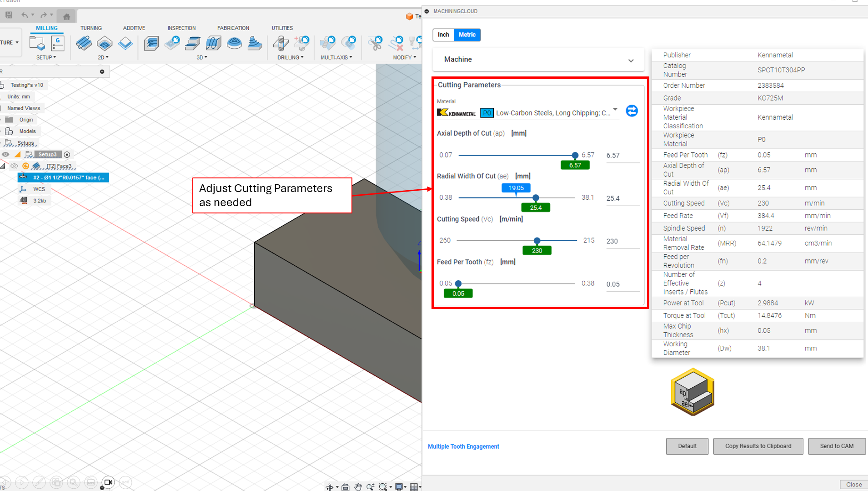Click the Pan hand tool icon
Viewport: 868px width, 491px height.
pyautogui.click(x=358, y=487)
